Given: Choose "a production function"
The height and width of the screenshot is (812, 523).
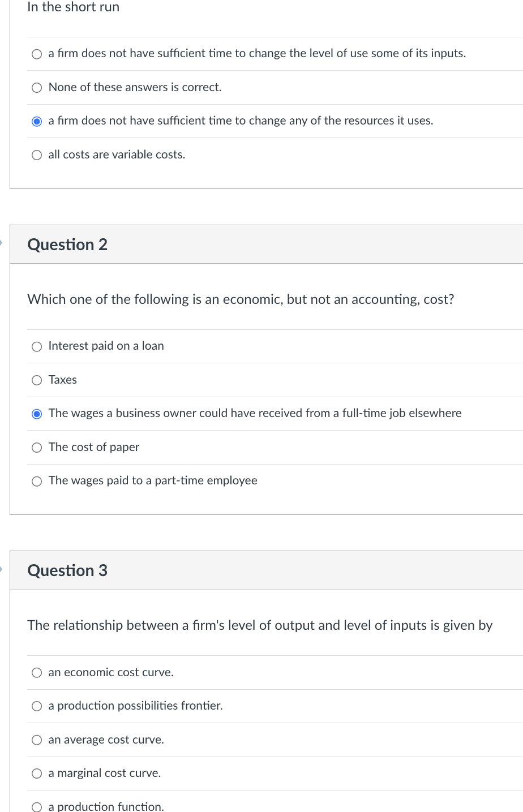Looking at the screenshot, I should point(36,806).
